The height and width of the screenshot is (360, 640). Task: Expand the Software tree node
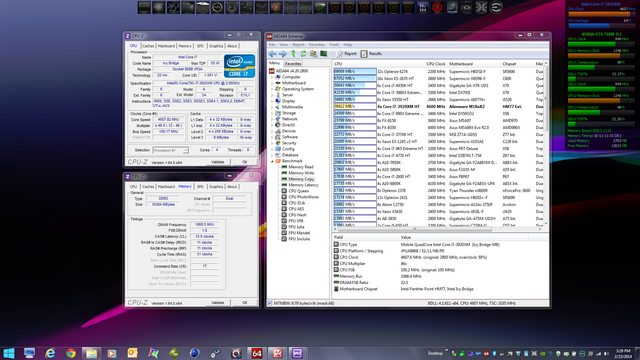[272, 137]
